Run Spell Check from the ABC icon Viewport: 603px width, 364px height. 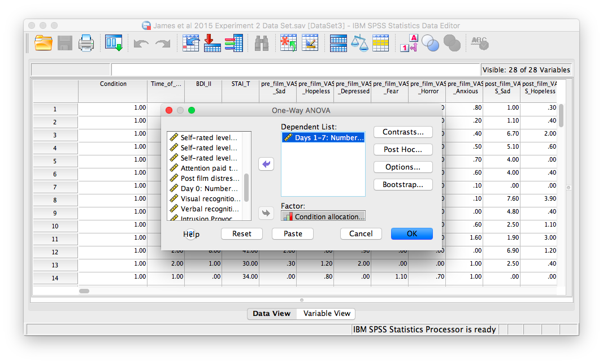click(480, 43)
